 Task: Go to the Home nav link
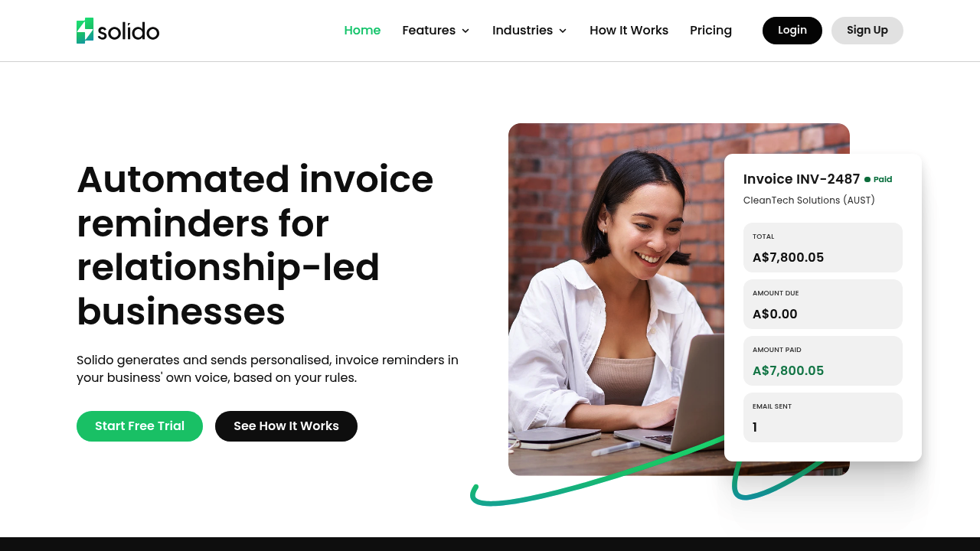pyautogui.click(x=362, y=31)
